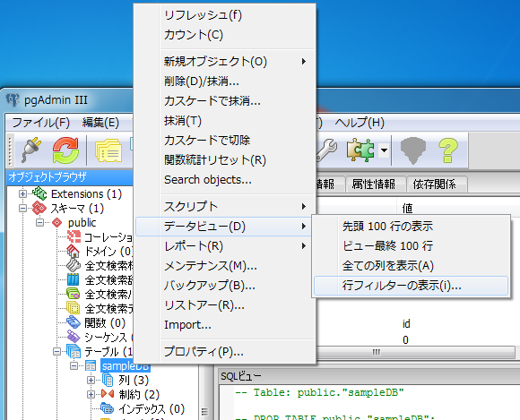Click the Extensions tree icon
This screenshot has height=420, width=520.
click(39, 193)
